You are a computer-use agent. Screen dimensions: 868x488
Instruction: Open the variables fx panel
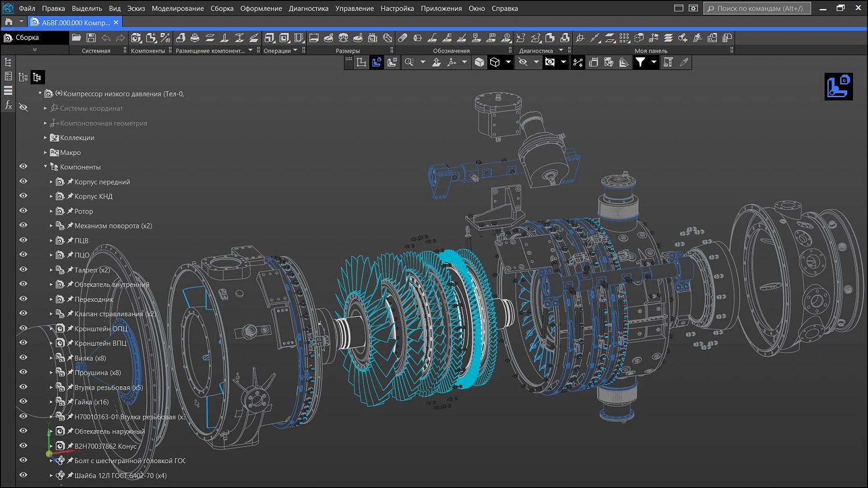point(8,105)
